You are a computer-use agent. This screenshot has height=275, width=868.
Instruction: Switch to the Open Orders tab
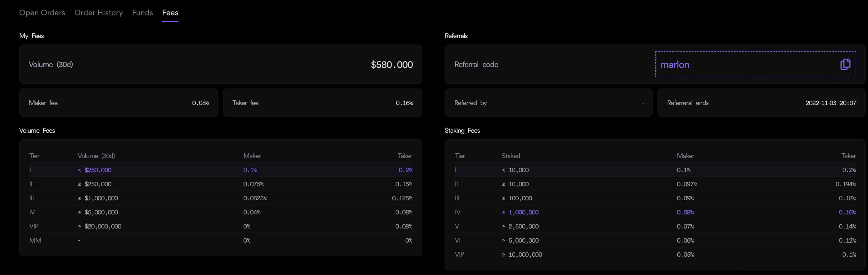point(42,13)
